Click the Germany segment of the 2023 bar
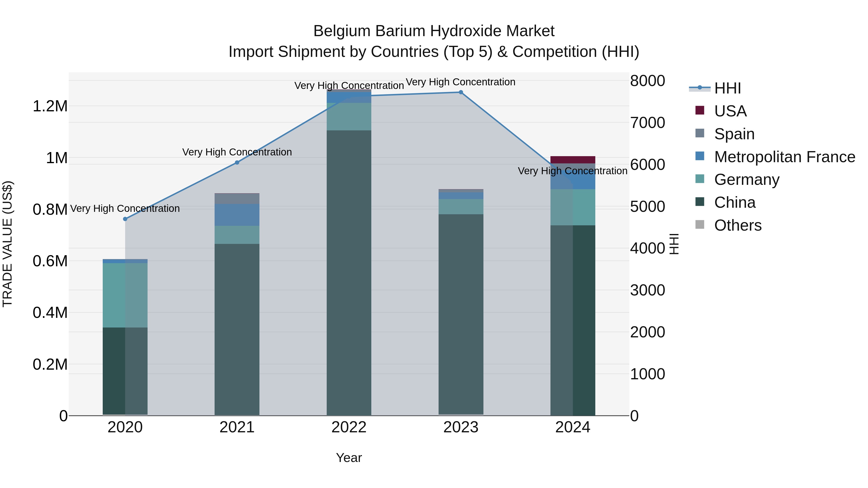Screen dimensions: 868x488 pyautogui.click(x=461, y=207)
